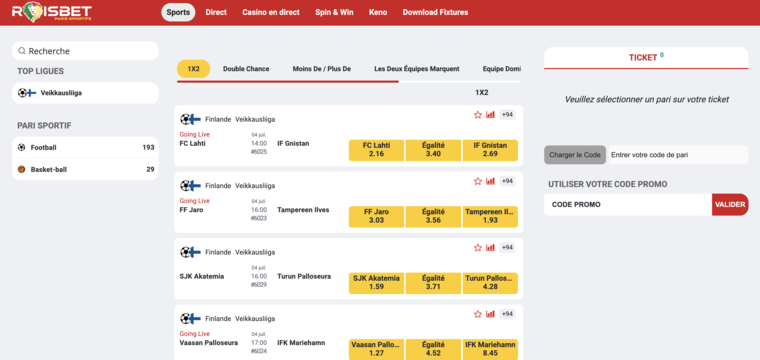The image size is (760, 360).
Task: Click Finland flag in SJK Akatemia card
Action: point(194,252)
